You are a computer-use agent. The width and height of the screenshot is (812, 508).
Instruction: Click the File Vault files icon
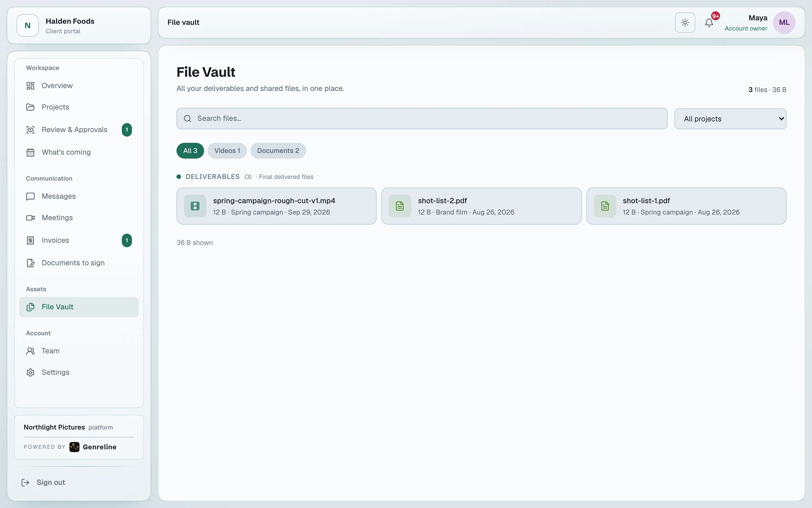[x=30, y=307]
